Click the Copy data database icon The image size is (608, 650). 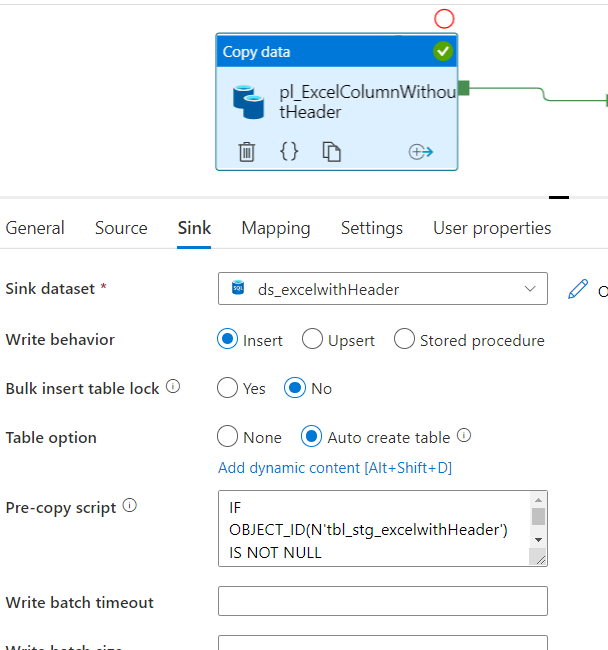pyautogui.click(x=248, y=102)
